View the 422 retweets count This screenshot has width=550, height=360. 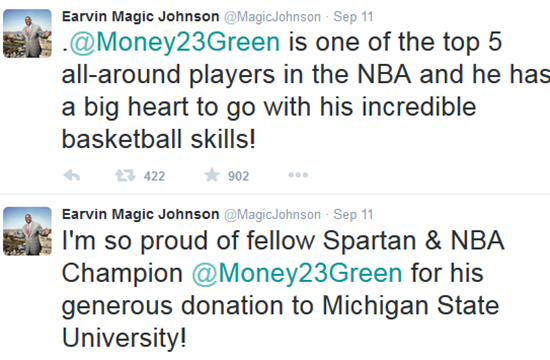[154, 176]
